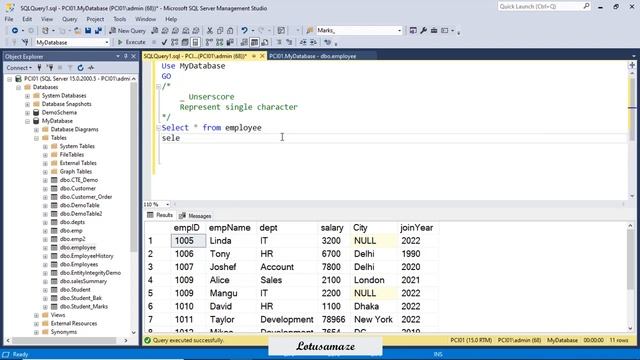
Task: Toggle Include Actual Execution Plan
Action: tap(209, 42)
